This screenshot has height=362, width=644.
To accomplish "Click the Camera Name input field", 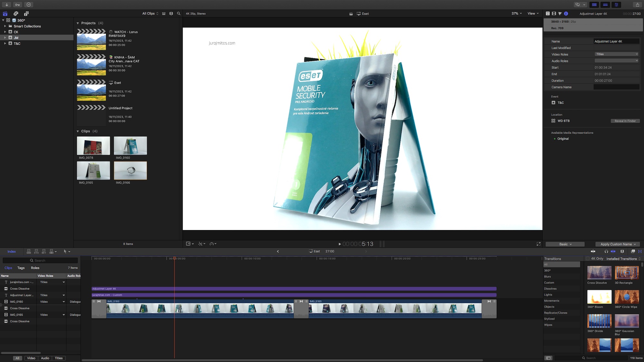I will coord(616,87).
